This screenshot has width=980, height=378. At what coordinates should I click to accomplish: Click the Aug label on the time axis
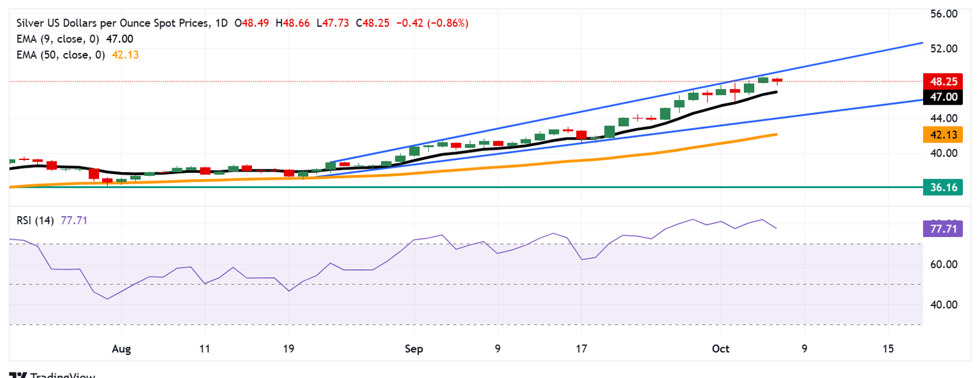pos(121,349)
